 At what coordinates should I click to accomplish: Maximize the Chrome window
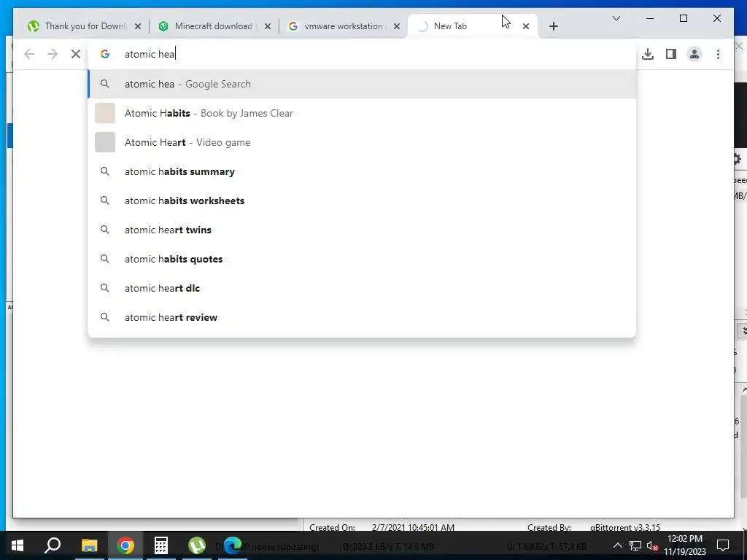click(x=683, y=18)
